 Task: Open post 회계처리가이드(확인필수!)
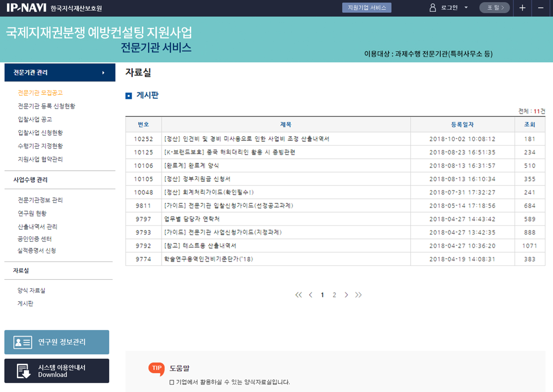209,192
